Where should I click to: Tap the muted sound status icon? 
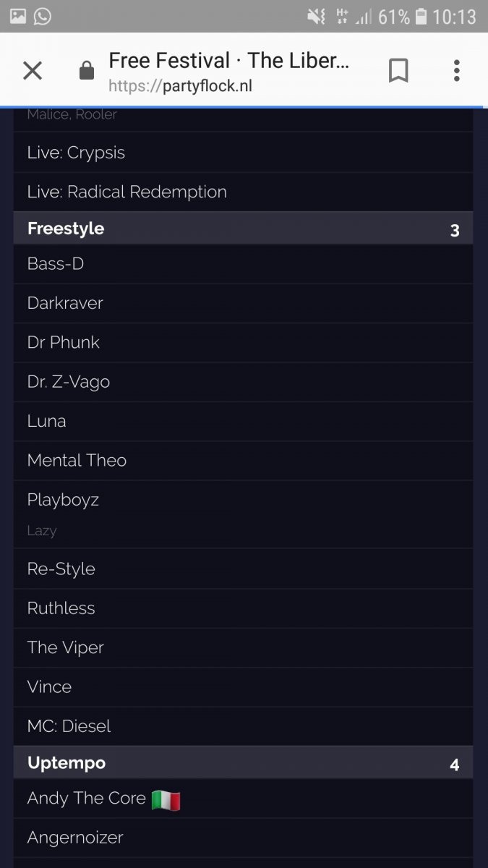(x=316, y=16)
